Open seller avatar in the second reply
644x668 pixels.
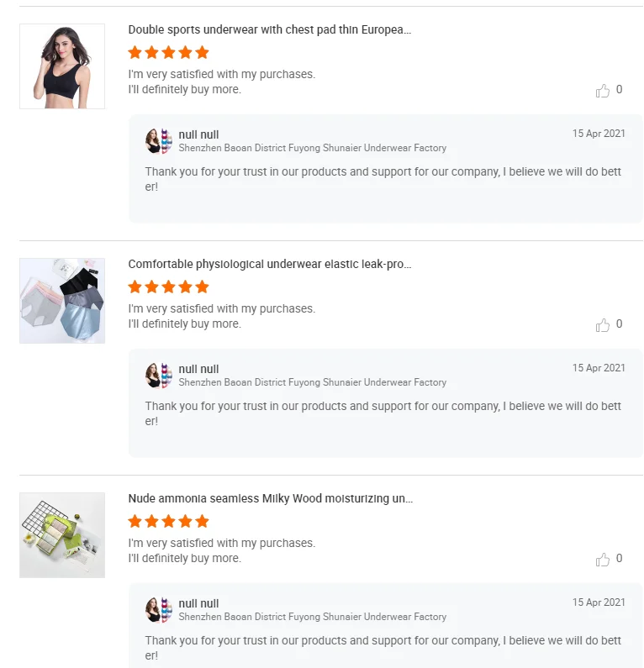coord(158,376)
